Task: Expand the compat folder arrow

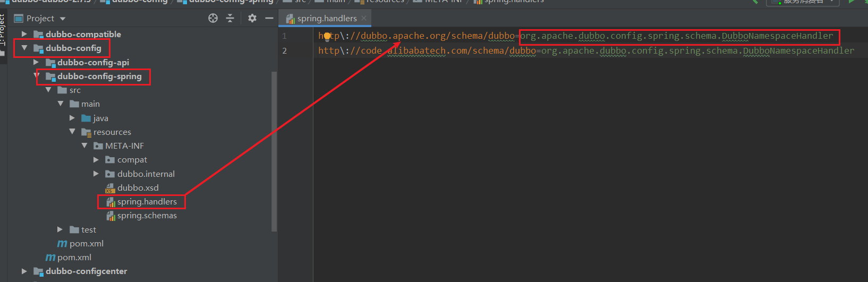Action: pyautogui.click(x=96, y=159)
